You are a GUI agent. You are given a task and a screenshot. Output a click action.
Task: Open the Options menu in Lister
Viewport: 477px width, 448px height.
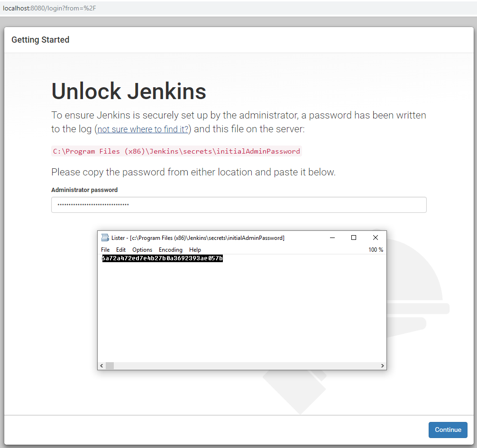[142, 250]
